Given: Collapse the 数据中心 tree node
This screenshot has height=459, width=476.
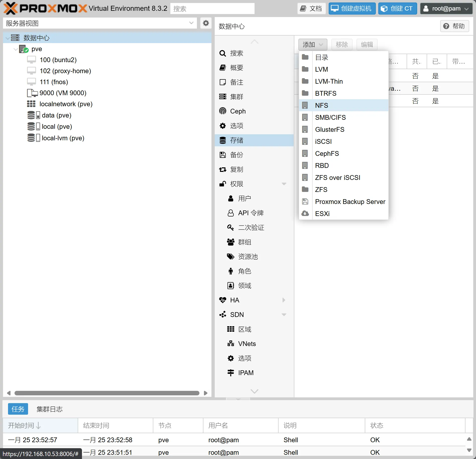Looking at the screenshot, I should click(x=8, y=38).
